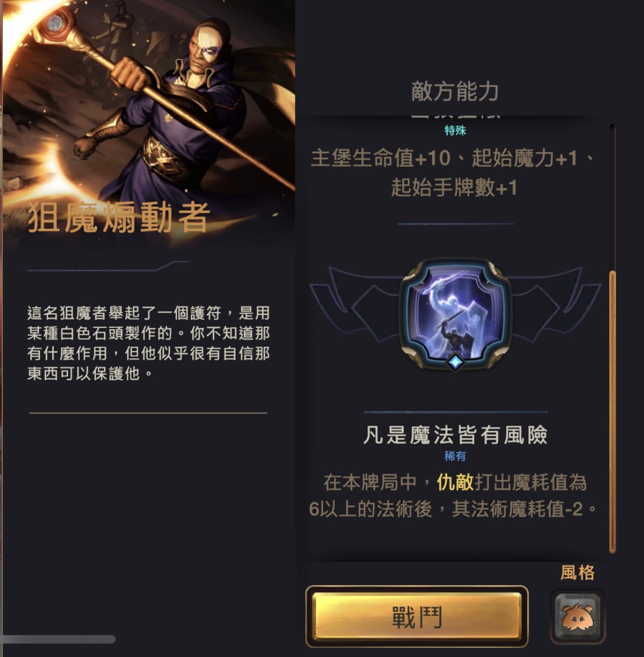Click the vertical gold scrollbar thumb
This screenshot has height=657, width=644.
tap(613, 412)
